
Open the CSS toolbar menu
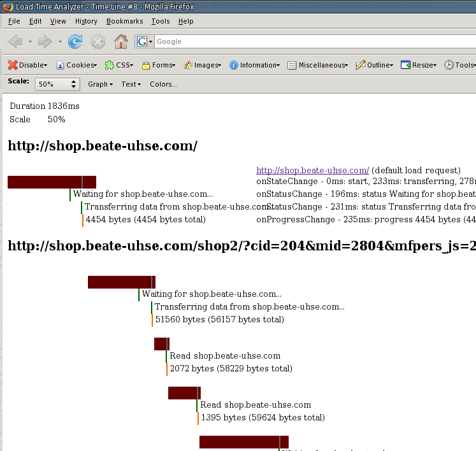click(x=119, y=65)
